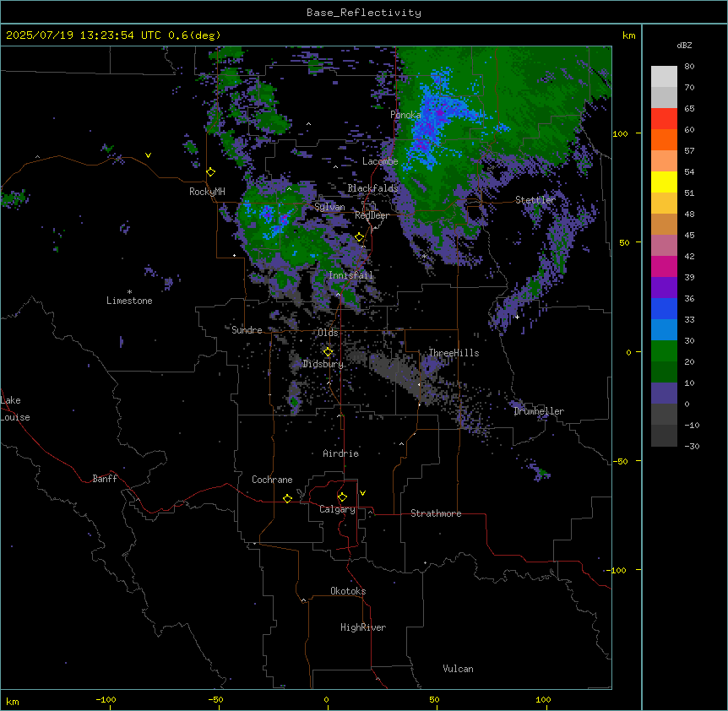The image size is (728, 711).
Task: Click the km unit label at top right
Action: click(628, 35)
